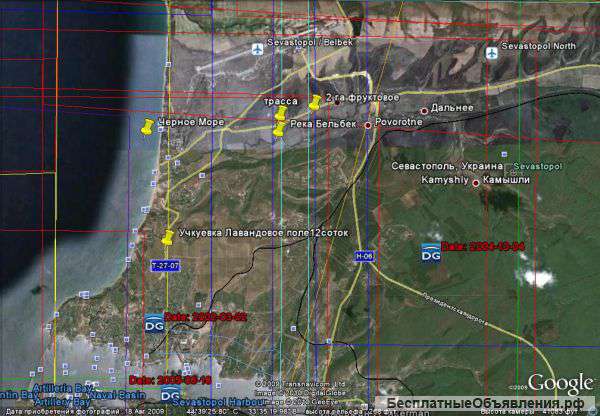
Task: Click the Google logo
Action: pos(560,383)
